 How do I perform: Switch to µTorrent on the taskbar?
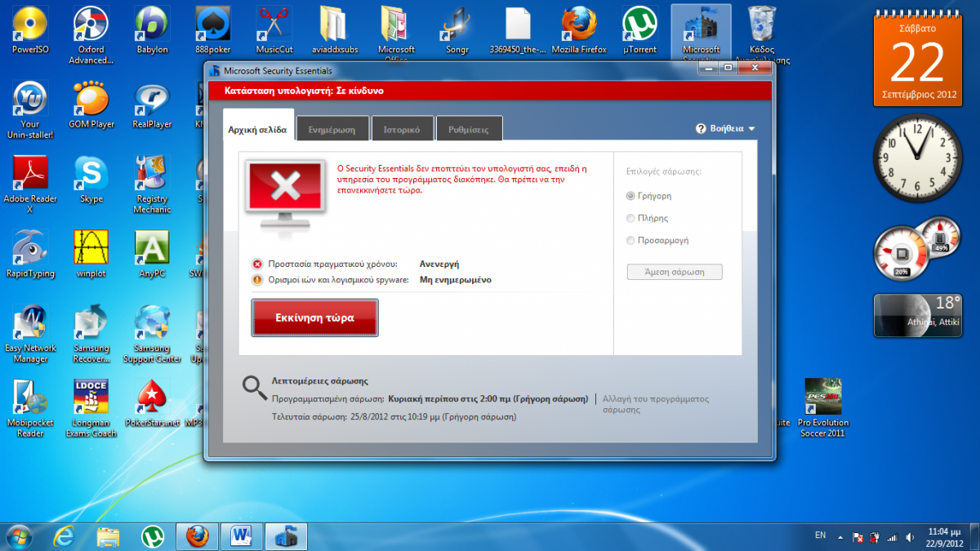pyautogui.click(x=152, y=535)
